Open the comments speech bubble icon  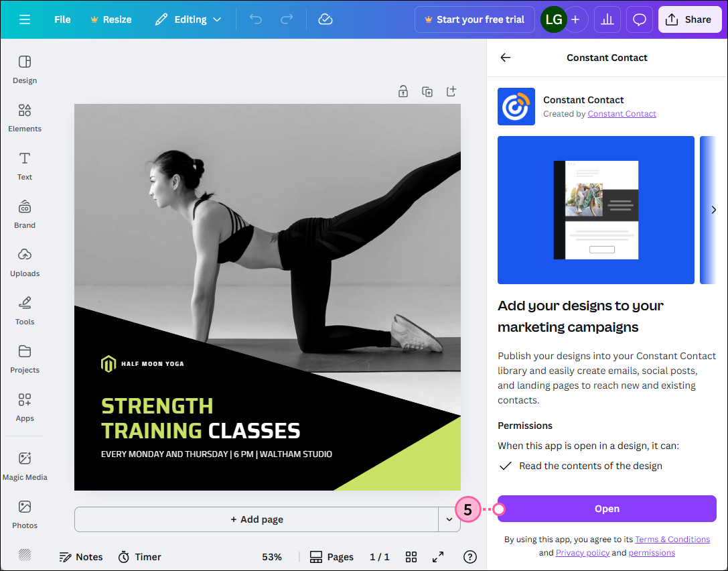point(640,19)
